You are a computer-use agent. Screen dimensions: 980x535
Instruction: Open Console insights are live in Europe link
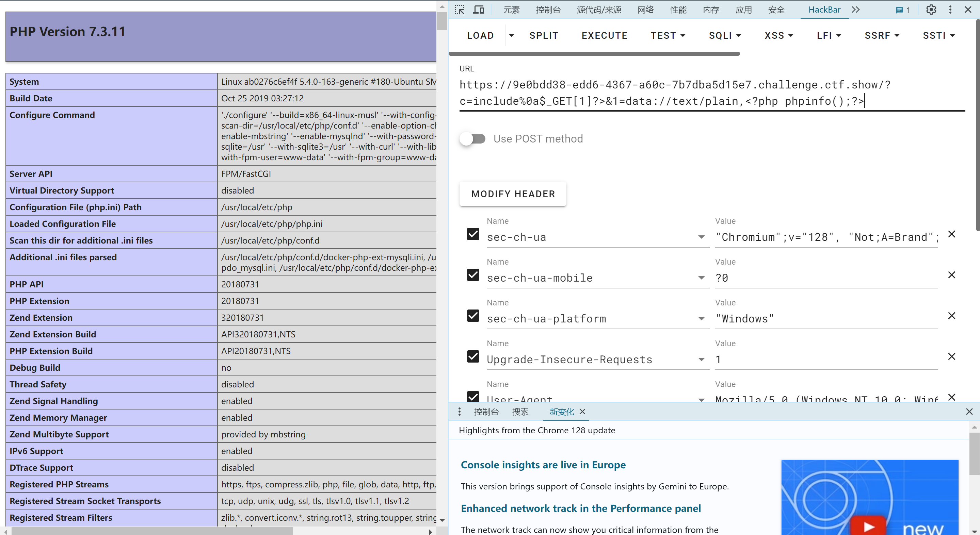tap(543, 465)
